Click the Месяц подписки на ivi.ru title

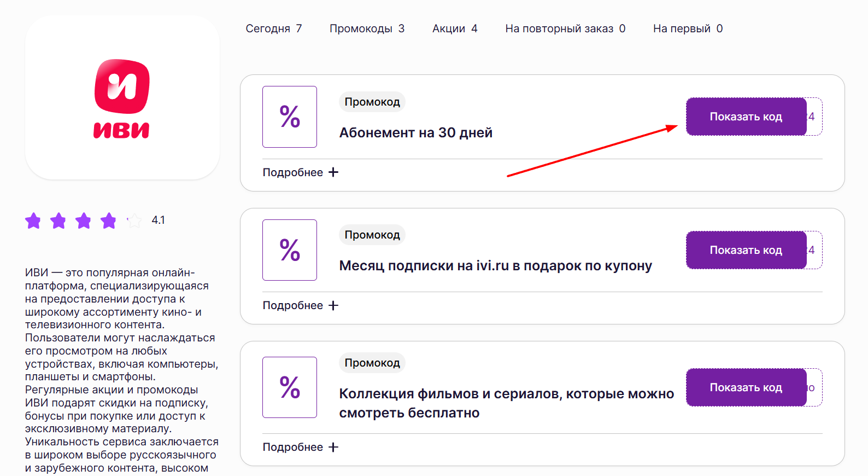tap(496, 266)
